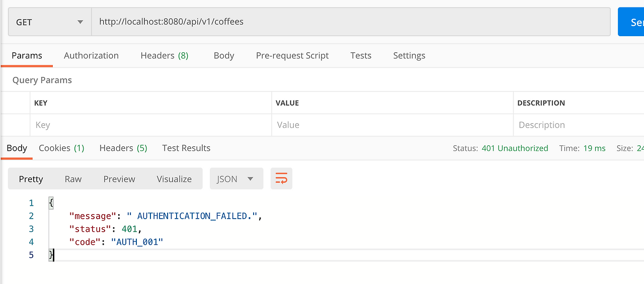Go to the Tests tab
Image resolution: width=644 pixels, height=284 pixels.
pyautogui.click(x=361, y=55)
